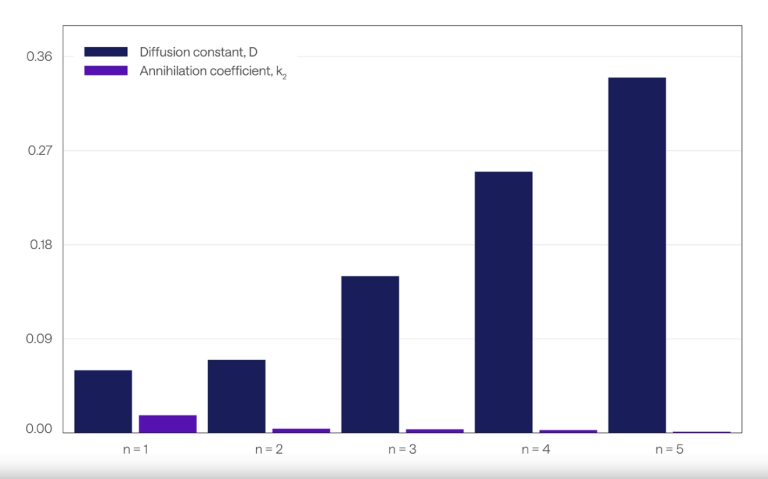Screen dimensions: 768x479
Task: Click the 0.00 y-axis tick label
Action: (39, 429)
